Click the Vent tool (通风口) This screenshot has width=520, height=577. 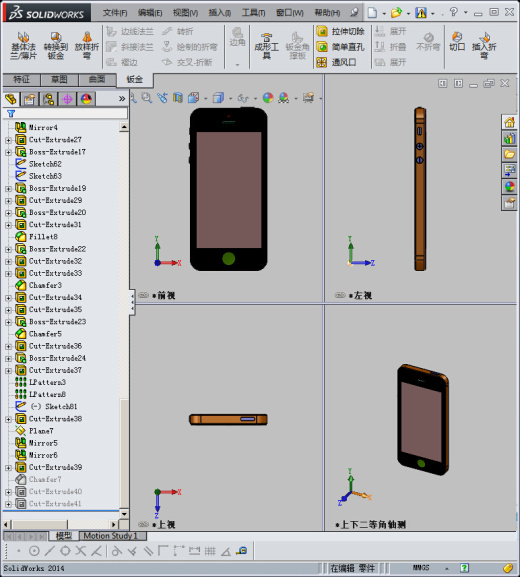336,62
